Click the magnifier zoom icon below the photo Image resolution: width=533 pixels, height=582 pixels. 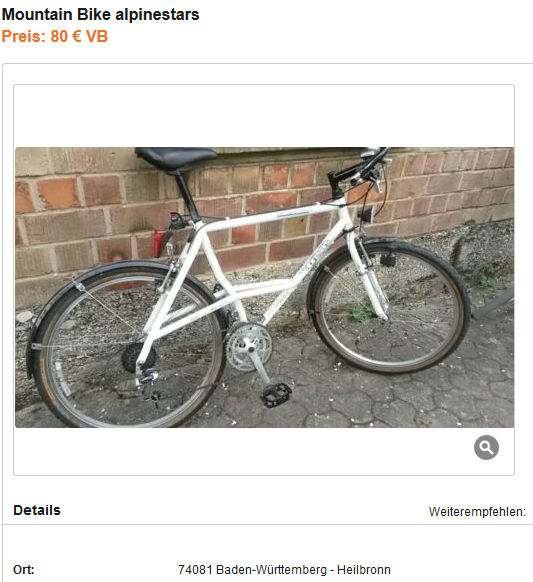[486, 448]
